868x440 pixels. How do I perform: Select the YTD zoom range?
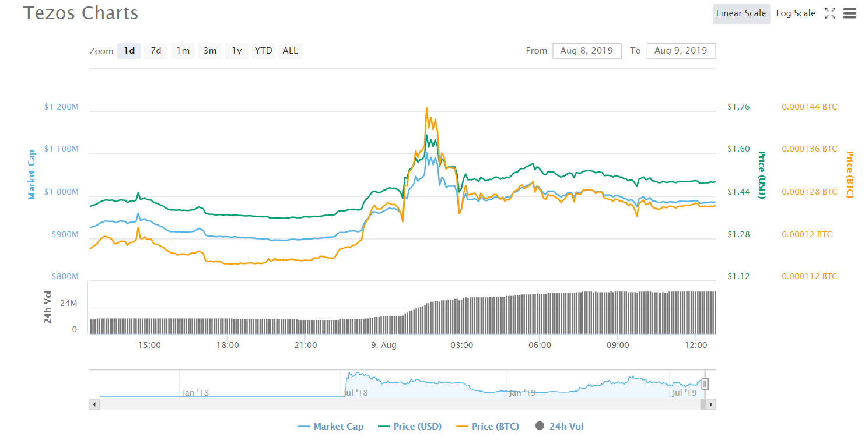(x=263, y=51)
